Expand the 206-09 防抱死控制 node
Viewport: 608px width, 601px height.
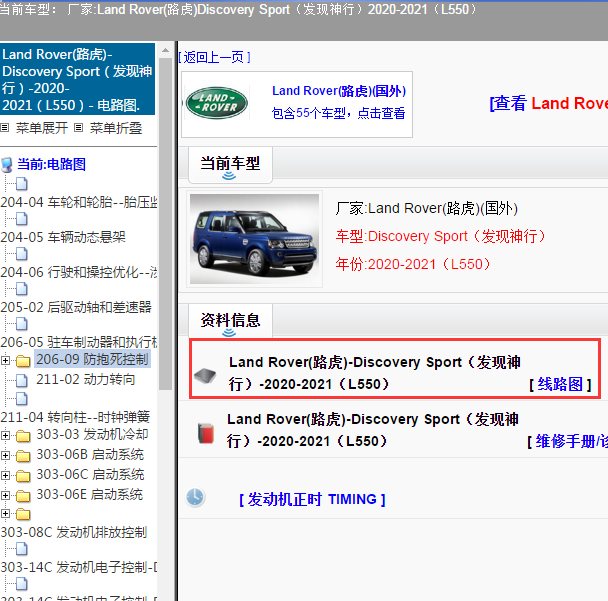pos(5,361)
